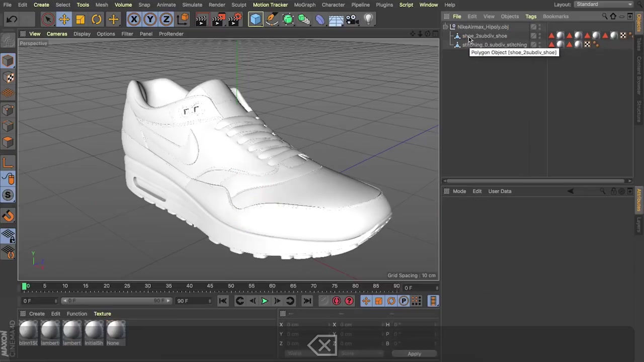Click the Undo arrow icon
The width and height of the screenshot is (644, 362).
12,19
